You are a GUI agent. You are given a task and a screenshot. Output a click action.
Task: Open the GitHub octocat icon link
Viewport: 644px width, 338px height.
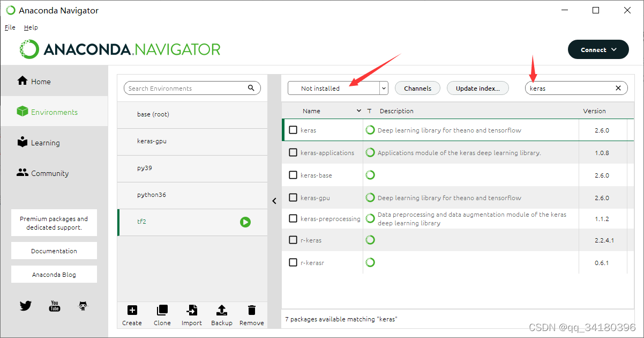(x=83, y=306)
